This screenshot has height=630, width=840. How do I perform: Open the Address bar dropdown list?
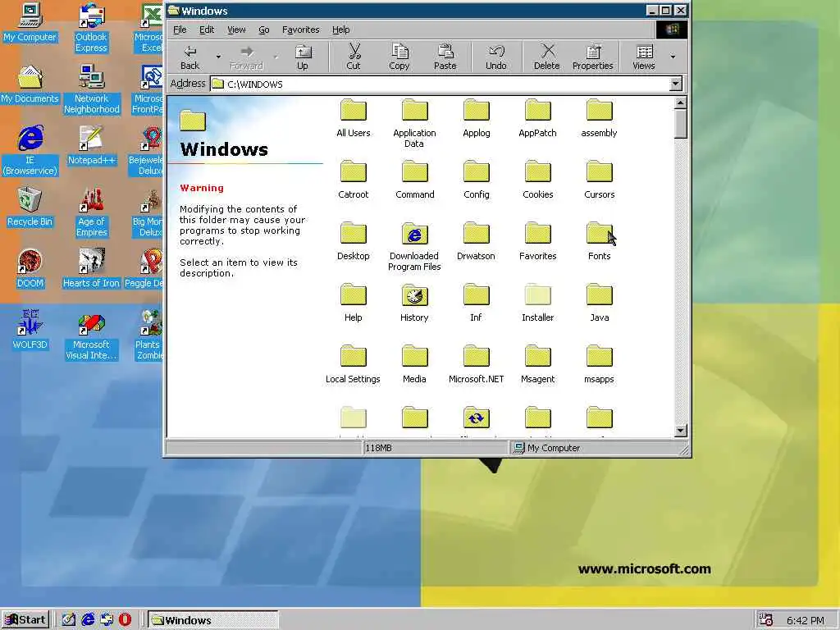pyautogui.click(x=676, y=84)
